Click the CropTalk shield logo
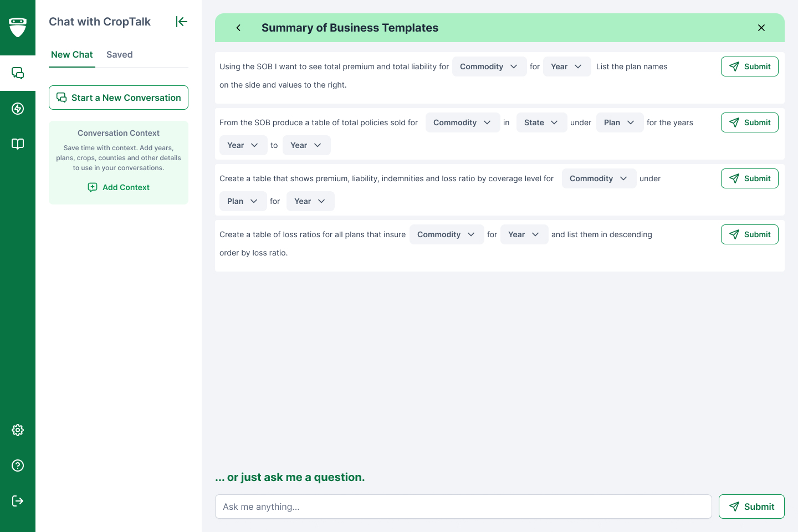 pyautogui.click(x=18, y=27)
